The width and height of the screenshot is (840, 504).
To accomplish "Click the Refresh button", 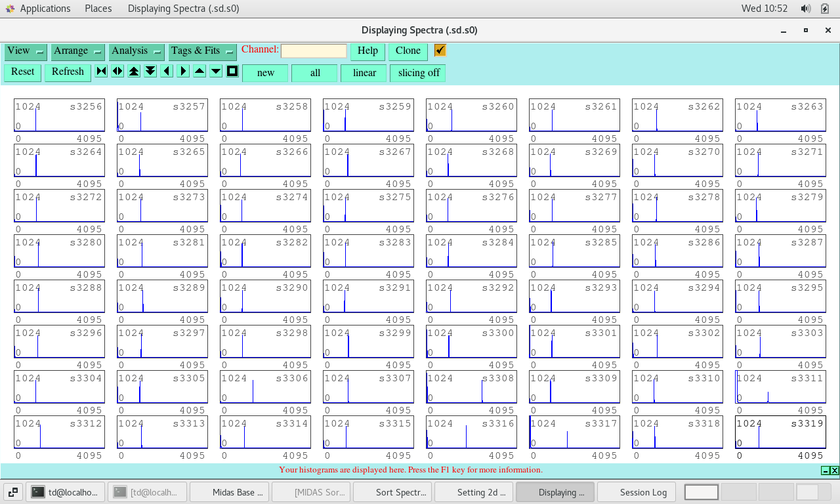I will point(68,72).
